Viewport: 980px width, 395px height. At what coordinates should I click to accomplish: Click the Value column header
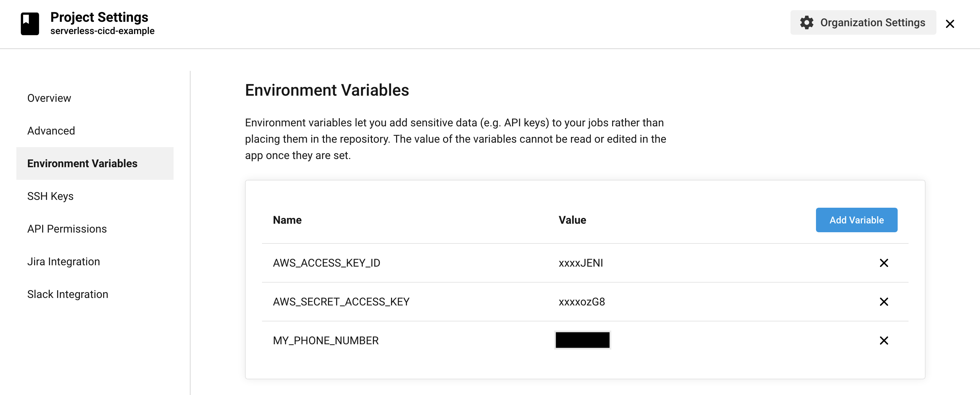click(x=572, y=220)
